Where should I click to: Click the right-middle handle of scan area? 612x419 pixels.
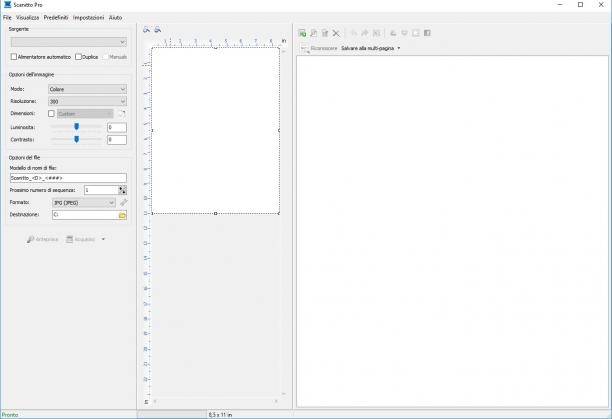279,130
